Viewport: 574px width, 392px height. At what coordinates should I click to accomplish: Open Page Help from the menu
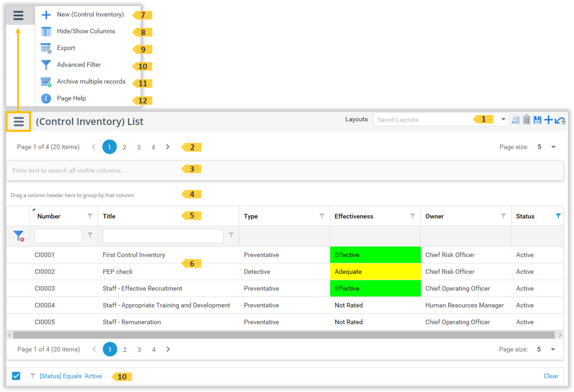point(46,98)
